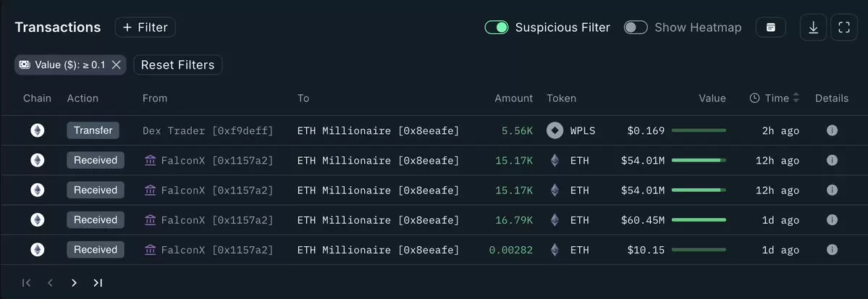Go to next page of transactions
Viewport: 868px width, 299px height.
tap(74, 283)
